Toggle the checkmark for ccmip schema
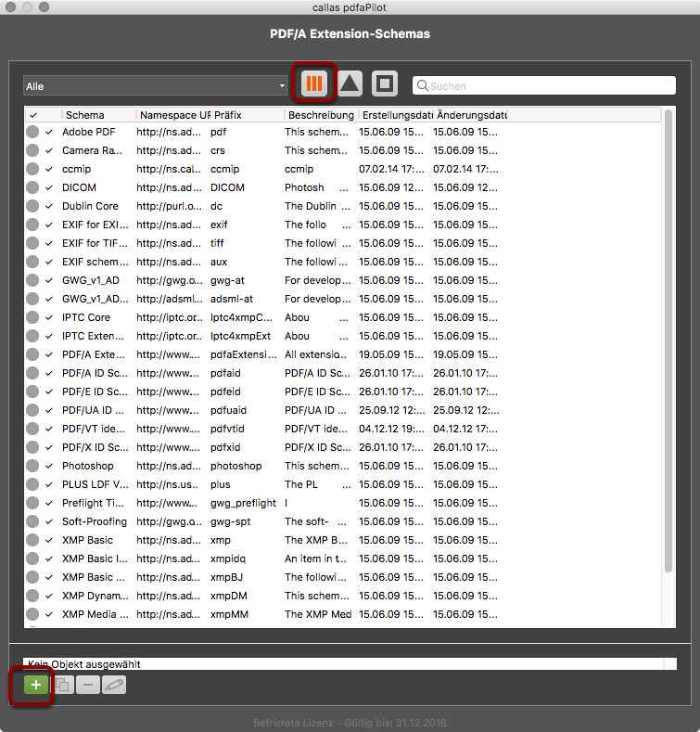 point(49,170)
